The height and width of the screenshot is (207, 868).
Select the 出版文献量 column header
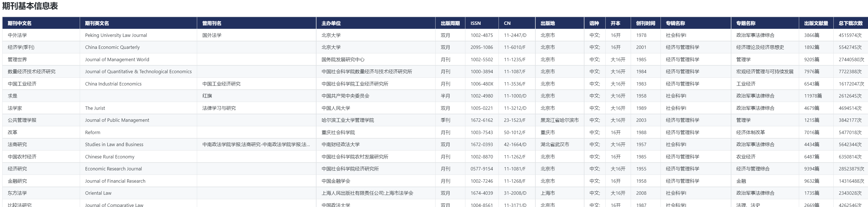click(816, 23)
